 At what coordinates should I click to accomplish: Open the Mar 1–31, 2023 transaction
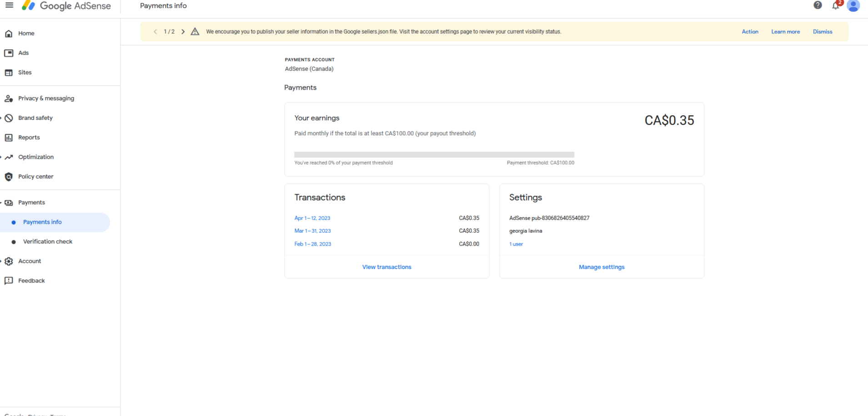tap(312, 231)
